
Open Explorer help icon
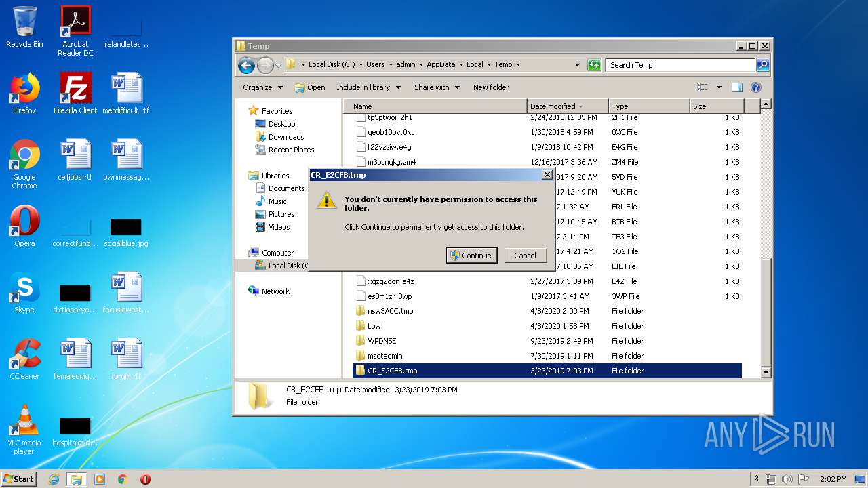756,87
